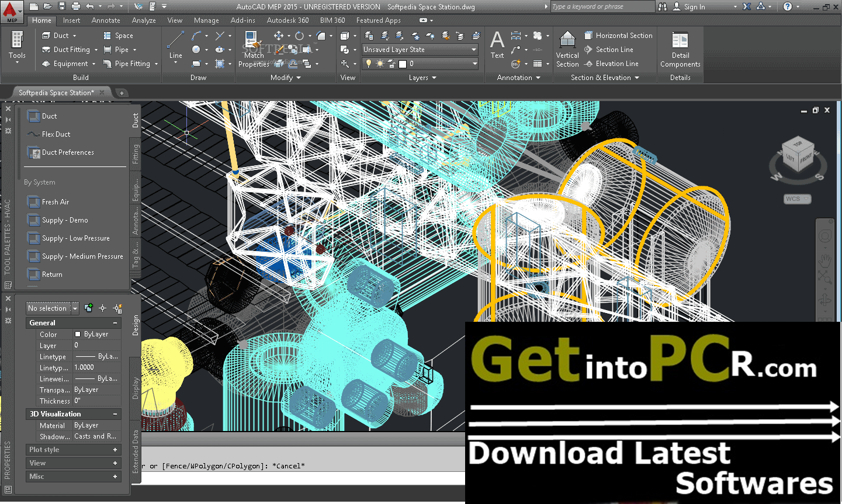Image resolution: width=842 pixels, height=504 pixels.
Task: Select the Text annotation tool
Action: tap(497, 45)
